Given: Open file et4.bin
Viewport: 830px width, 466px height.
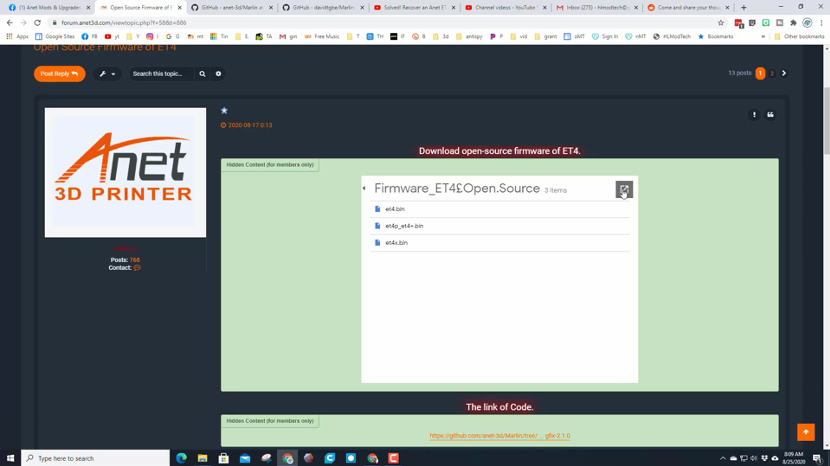Looking at the screenshot, I should pyautogui.click(x=394, y=209).
